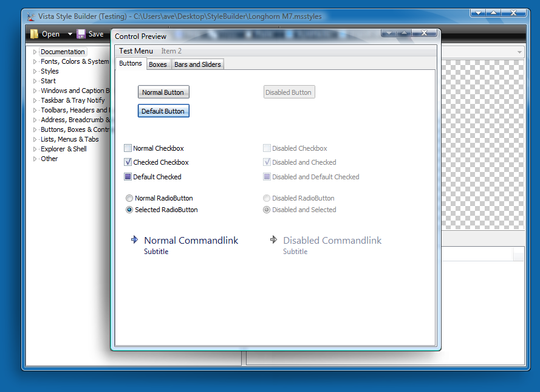Tick the Normal Checkbox
The width and height of the screenshot is (540, 392).
tap(128, 148)
